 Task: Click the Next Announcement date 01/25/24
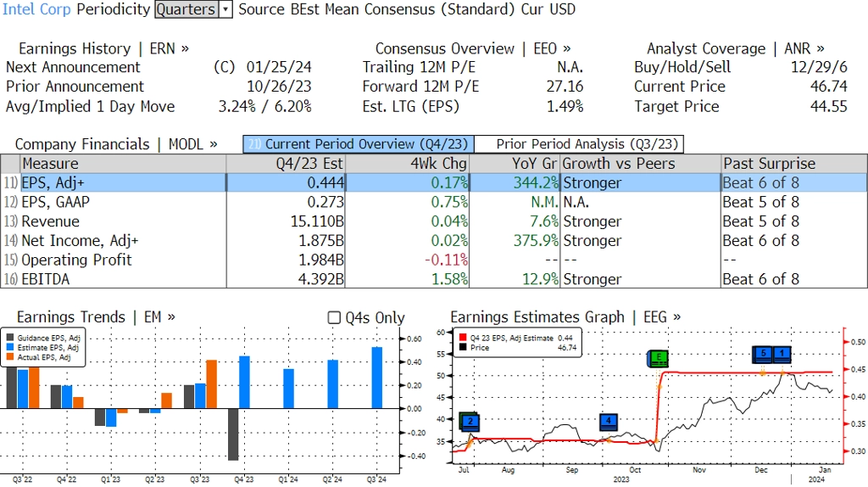[279, 67]
